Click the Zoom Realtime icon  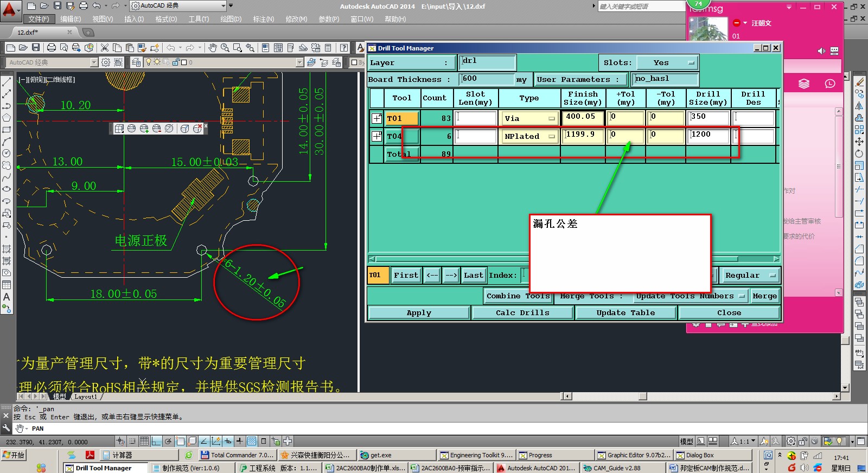pos(225,48)
